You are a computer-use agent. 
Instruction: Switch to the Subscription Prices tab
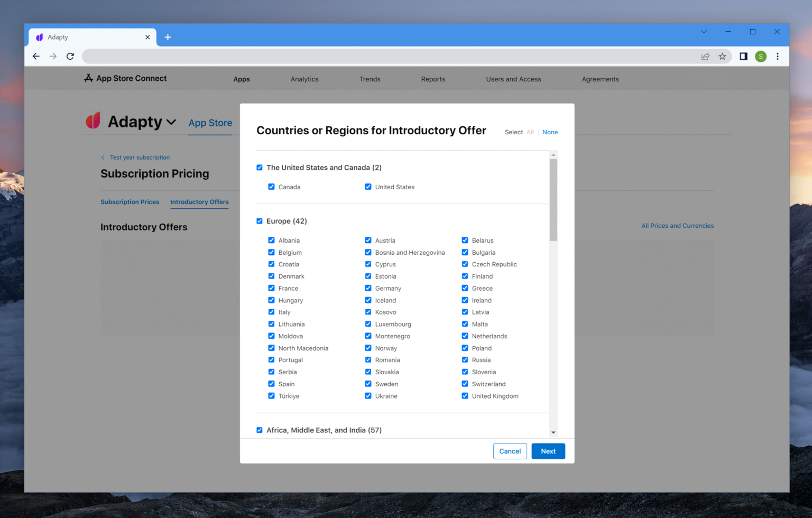130,202
